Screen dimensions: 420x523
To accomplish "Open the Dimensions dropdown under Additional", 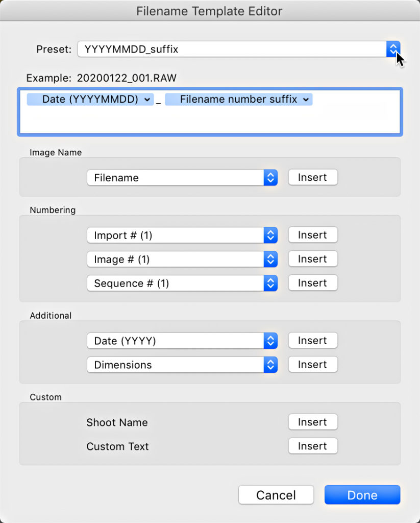I will click(179, 365).
